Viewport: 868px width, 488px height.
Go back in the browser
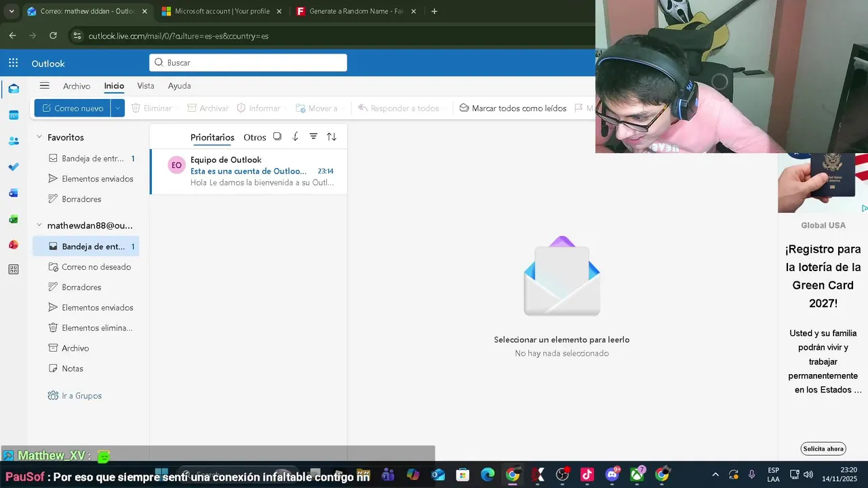(12, 35)
